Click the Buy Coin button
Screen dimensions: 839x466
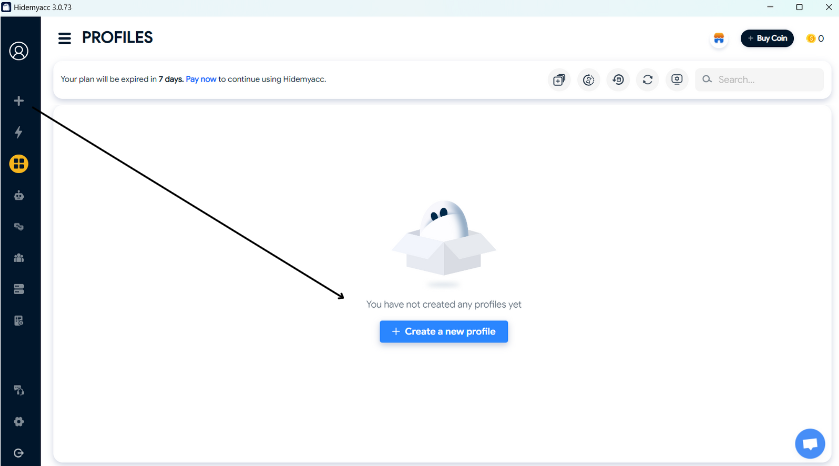click(767, 39)
